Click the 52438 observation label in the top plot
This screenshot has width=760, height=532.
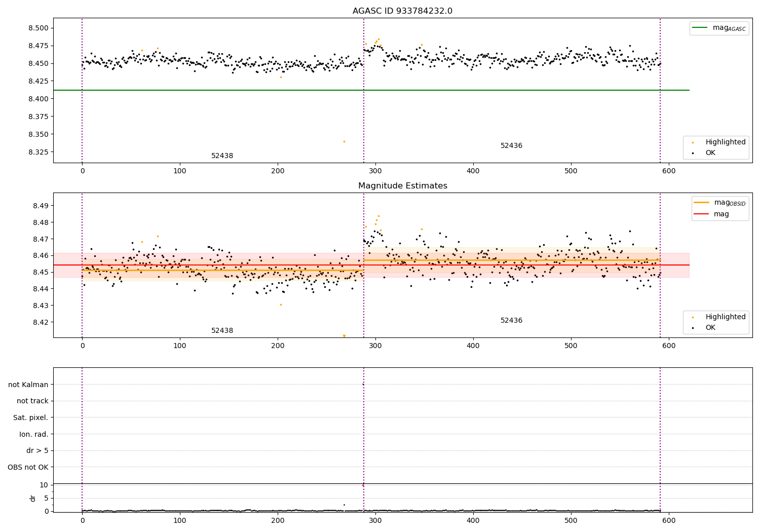point(222,156)
